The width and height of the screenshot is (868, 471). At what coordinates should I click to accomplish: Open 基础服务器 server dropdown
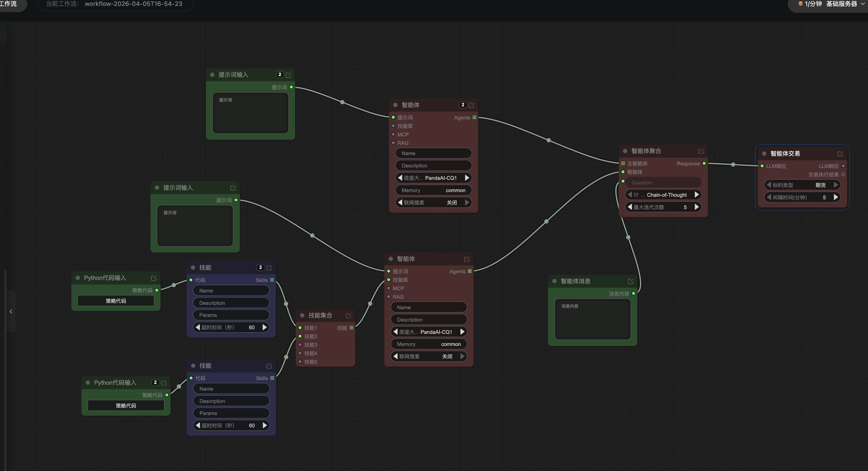pyautogui.click(x=841, y=4)
